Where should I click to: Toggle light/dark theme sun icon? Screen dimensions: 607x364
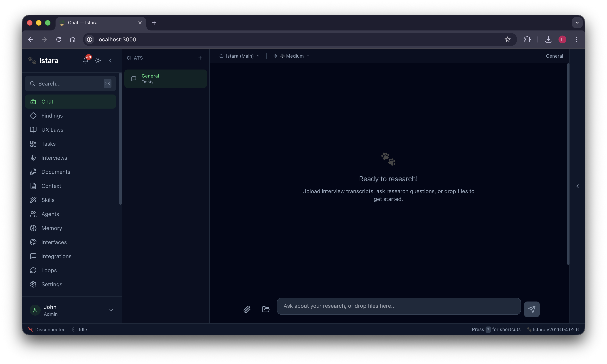pos(98,60)
